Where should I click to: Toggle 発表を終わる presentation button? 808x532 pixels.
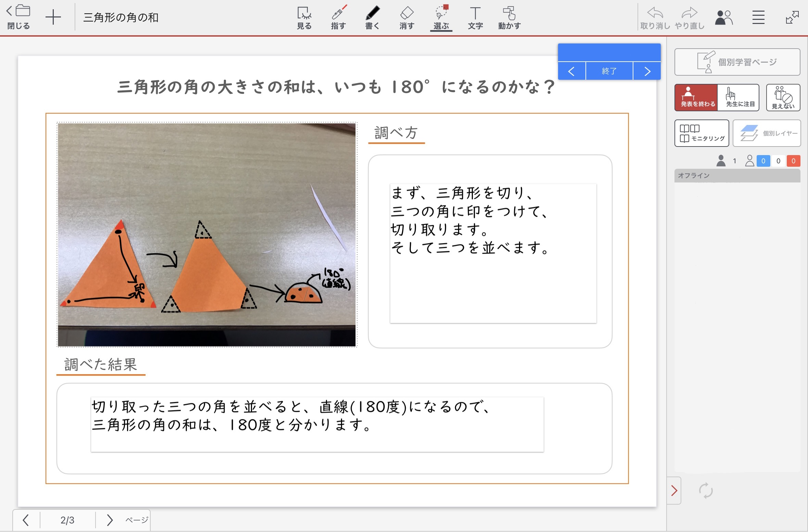(696, 98)
